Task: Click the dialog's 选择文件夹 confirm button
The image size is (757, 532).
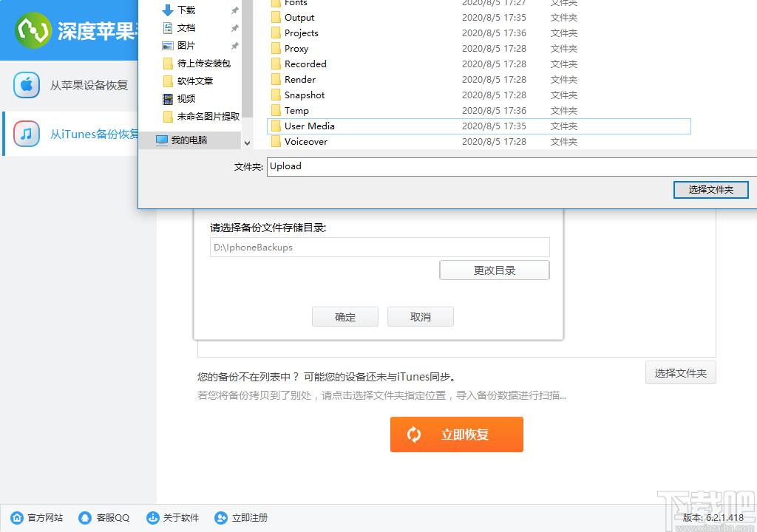Action: click(x=710, y=190)
